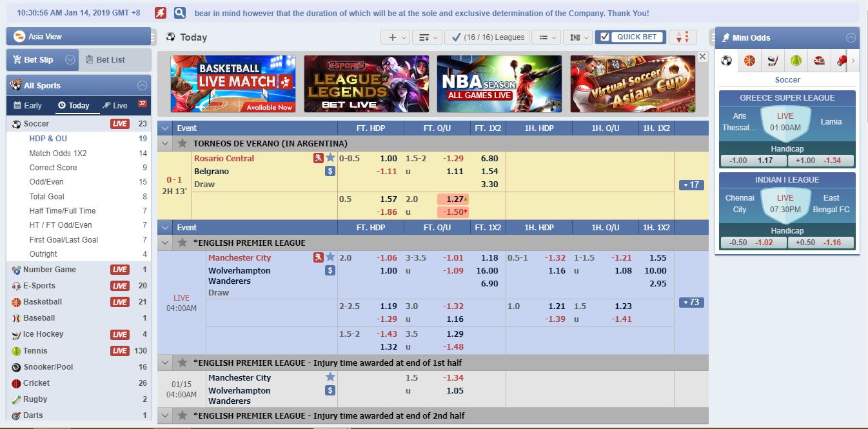Toggle the Quick Bet checkbox
The image size is (868, 429).
[x=604, y=37]
